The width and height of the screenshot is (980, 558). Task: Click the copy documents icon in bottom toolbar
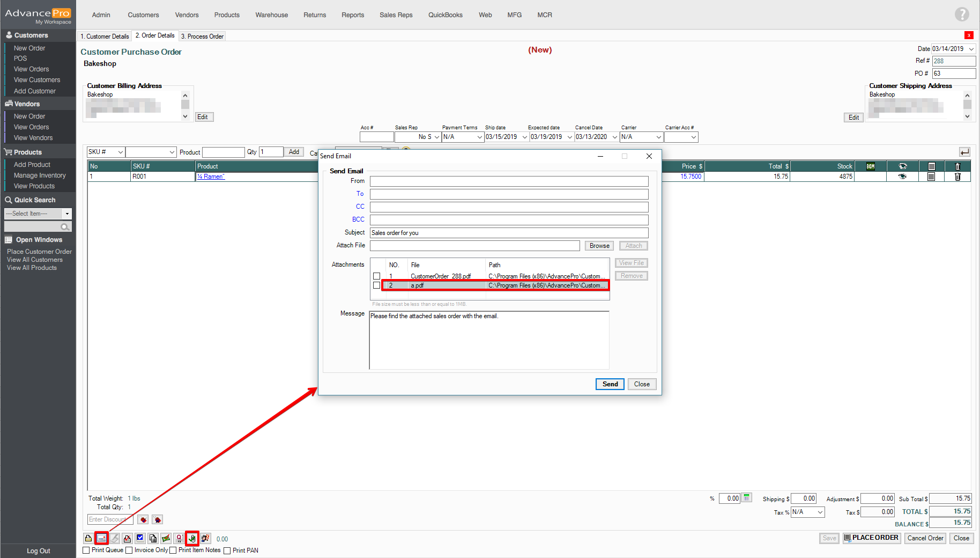click(153, 538)
